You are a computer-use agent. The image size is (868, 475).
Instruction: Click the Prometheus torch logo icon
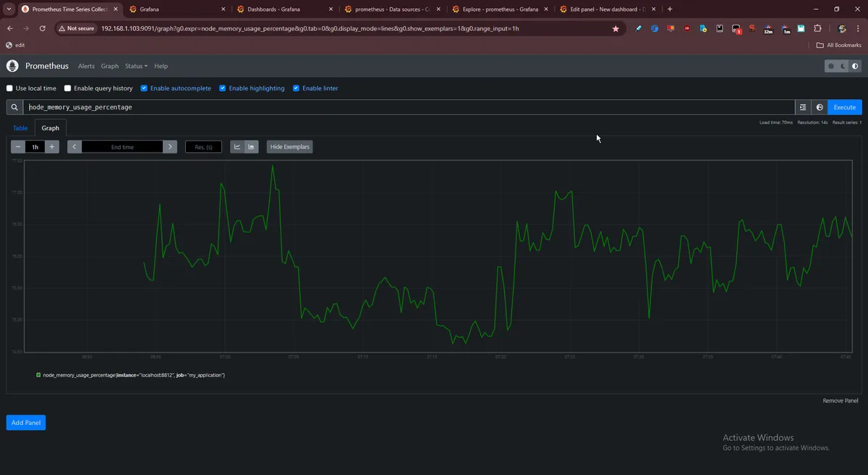(12, 66)
